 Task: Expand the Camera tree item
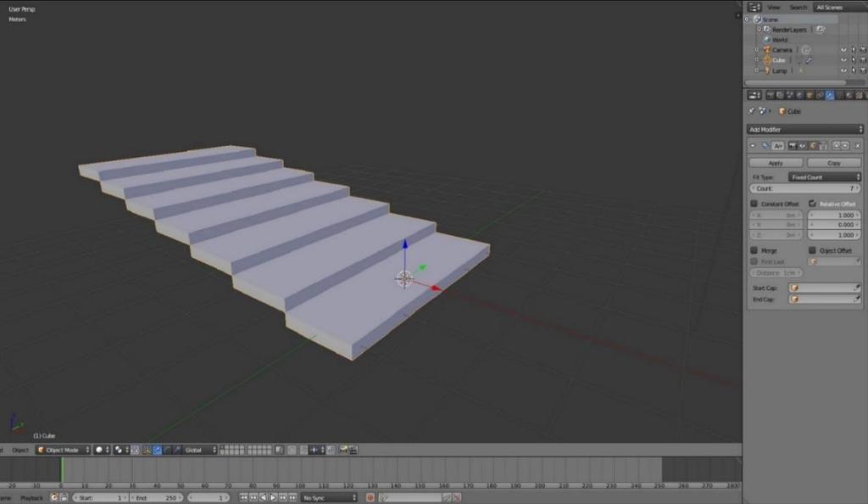click(x=757, y=50)
